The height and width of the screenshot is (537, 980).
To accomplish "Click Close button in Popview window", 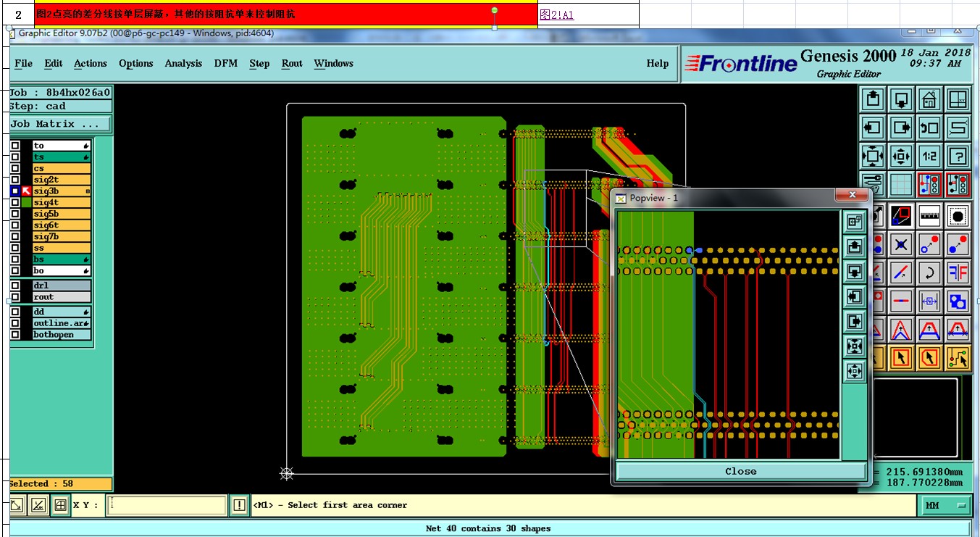I will [740, 471].
